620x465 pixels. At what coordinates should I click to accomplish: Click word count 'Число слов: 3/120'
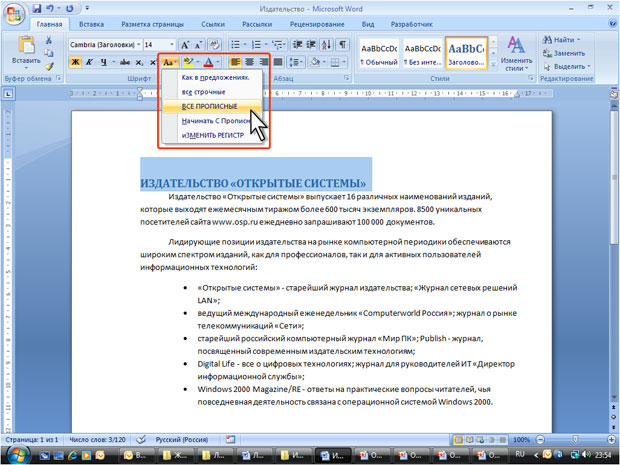point(97,439)
